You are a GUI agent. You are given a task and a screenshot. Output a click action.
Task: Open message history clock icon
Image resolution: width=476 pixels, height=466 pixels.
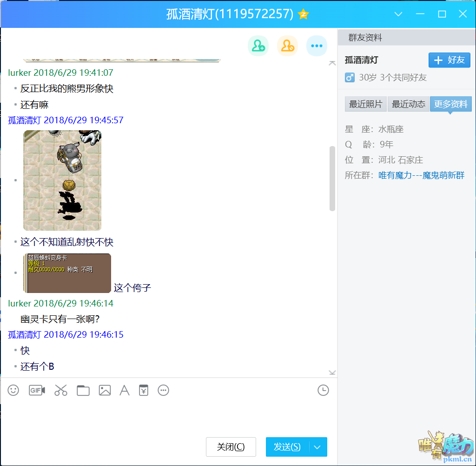323,390
